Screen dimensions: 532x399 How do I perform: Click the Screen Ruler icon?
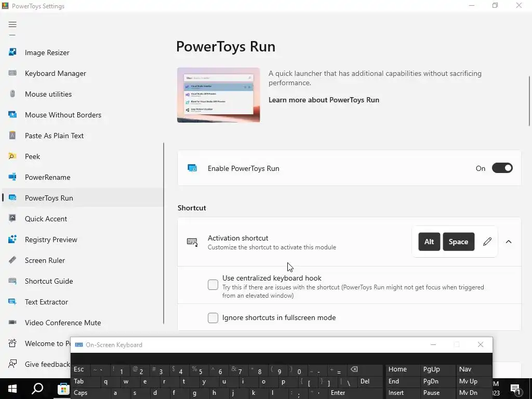(12, 260)
